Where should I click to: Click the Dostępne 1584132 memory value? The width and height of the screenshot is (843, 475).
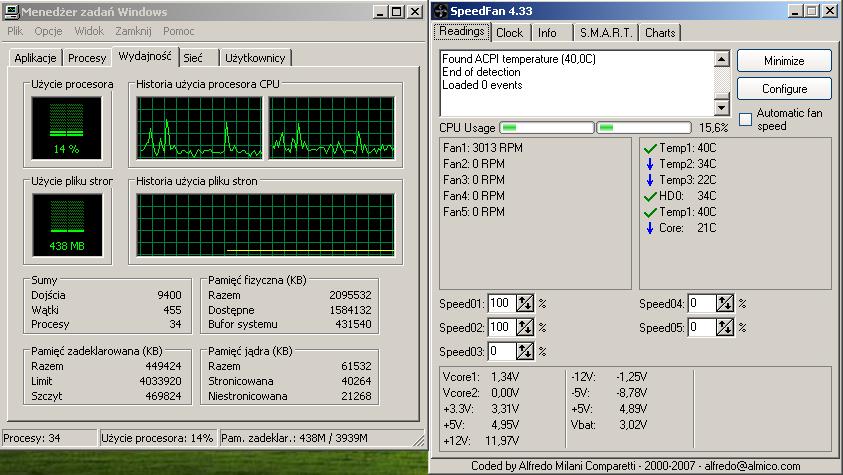click(x=350, y=310)
